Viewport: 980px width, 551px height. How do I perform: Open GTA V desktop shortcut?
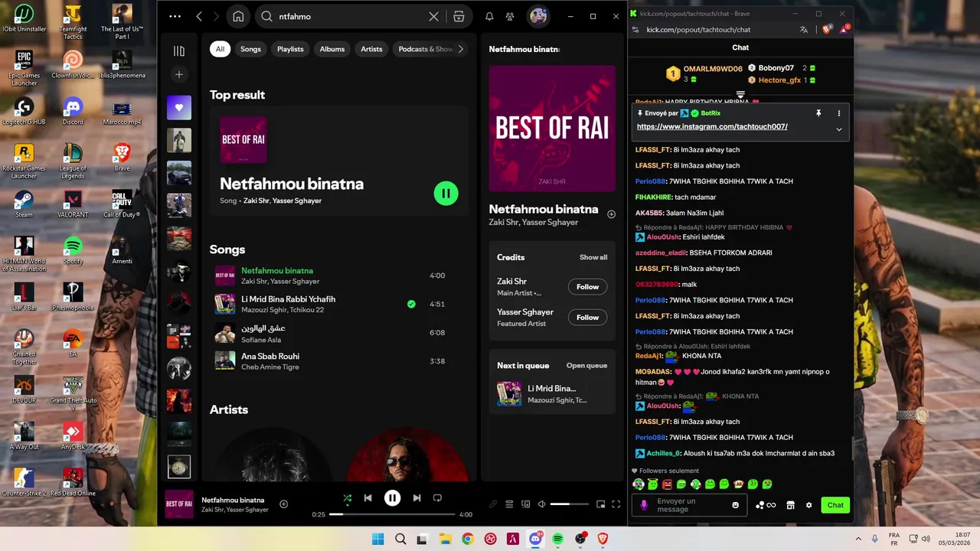(x=73, y=393)
